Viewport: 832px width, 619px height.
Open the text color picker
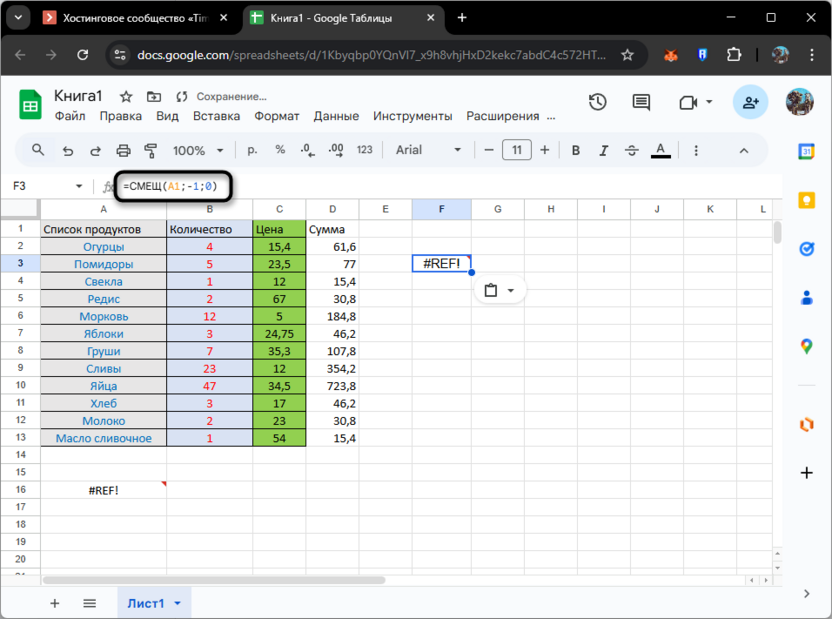point(661,151)
